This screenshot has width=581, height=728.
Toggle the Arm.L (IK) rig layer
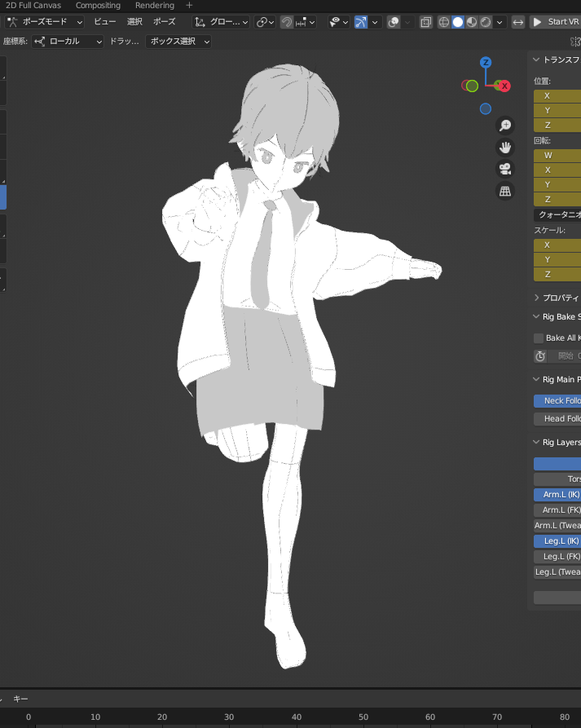(557, 495)
